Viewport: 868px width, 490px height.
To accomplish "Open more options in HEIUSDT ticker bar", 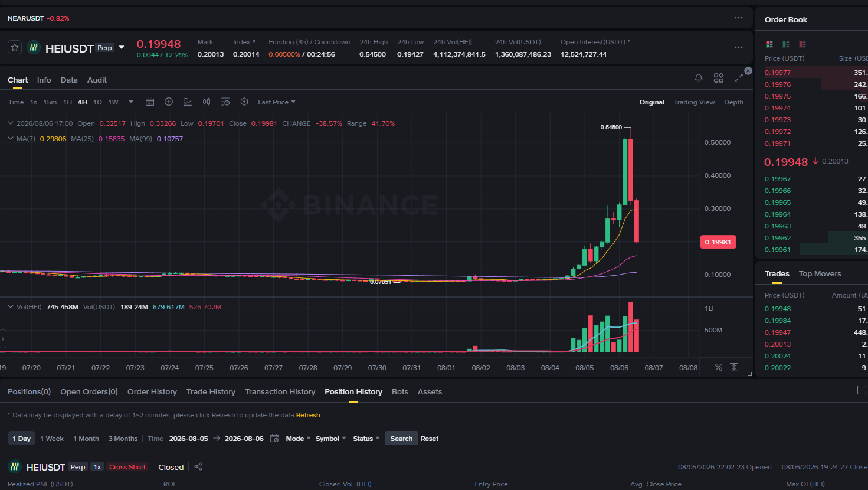I will coord(739,47).
